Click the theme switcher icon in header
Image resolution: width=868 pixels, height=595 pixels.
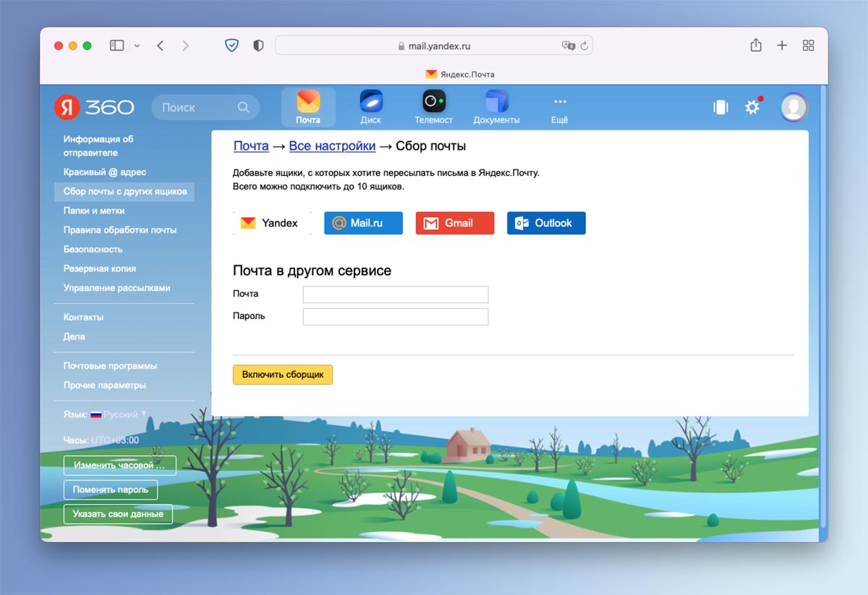point(720,107)
